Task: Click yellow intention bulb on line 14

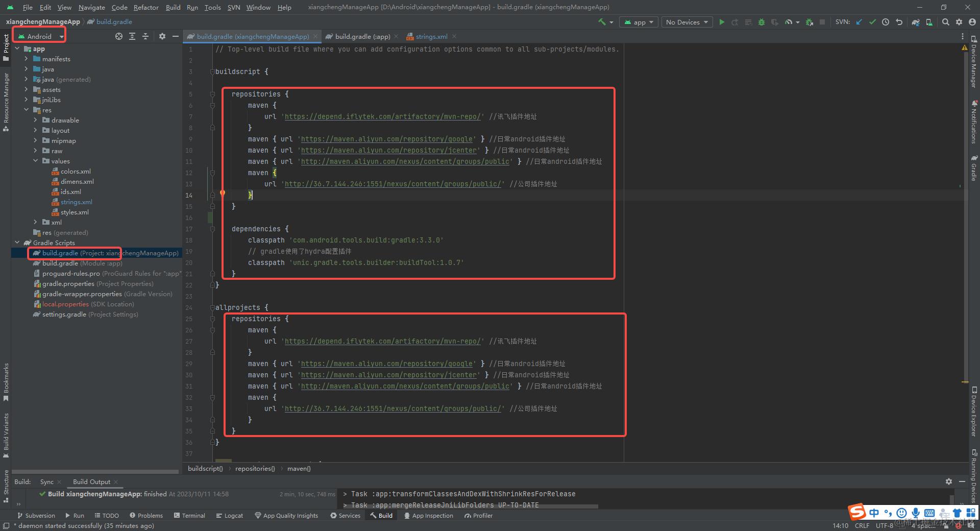Action: coord(222,193)
